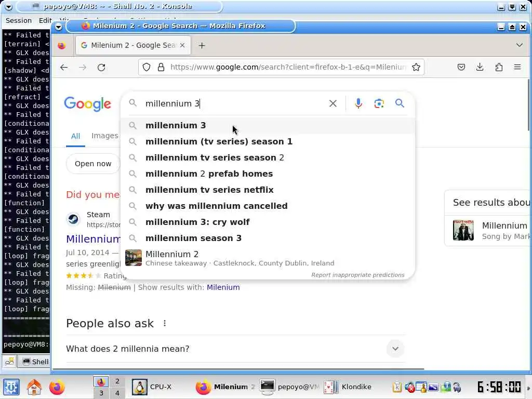Open Google Lens image search
The width and height of the screenshot is (532, 399).
[379, 103]
